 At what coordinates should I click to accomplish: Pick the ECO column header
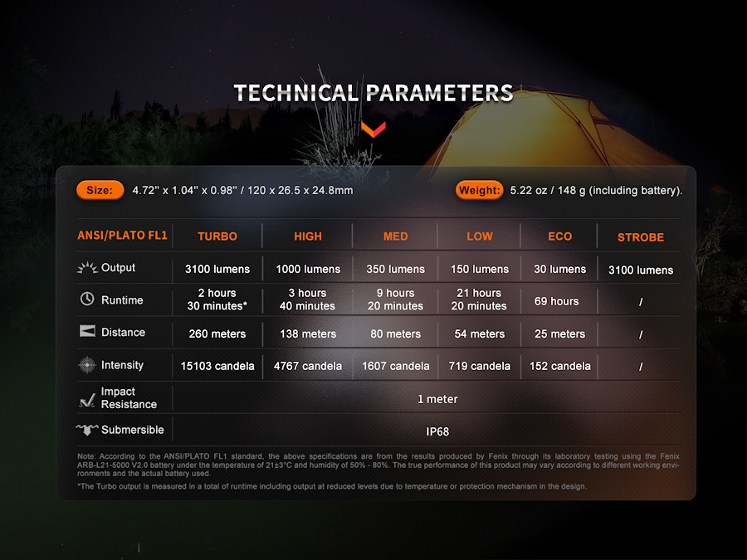560,236
